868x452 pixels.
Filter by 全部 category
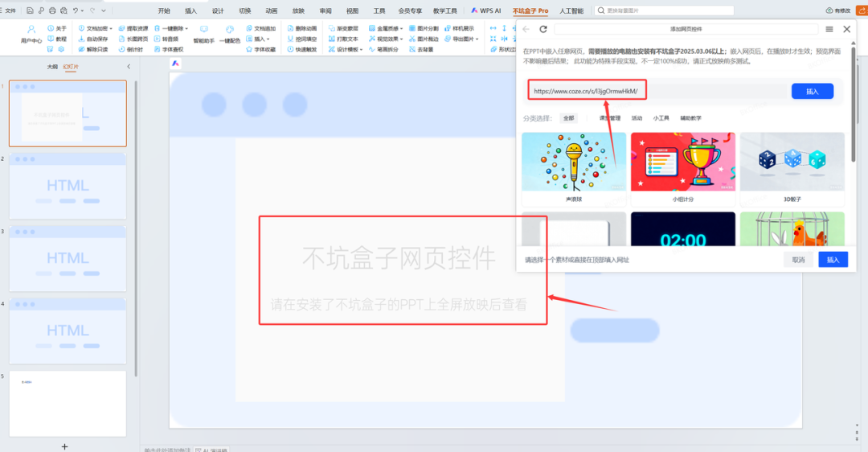point(568,118)
